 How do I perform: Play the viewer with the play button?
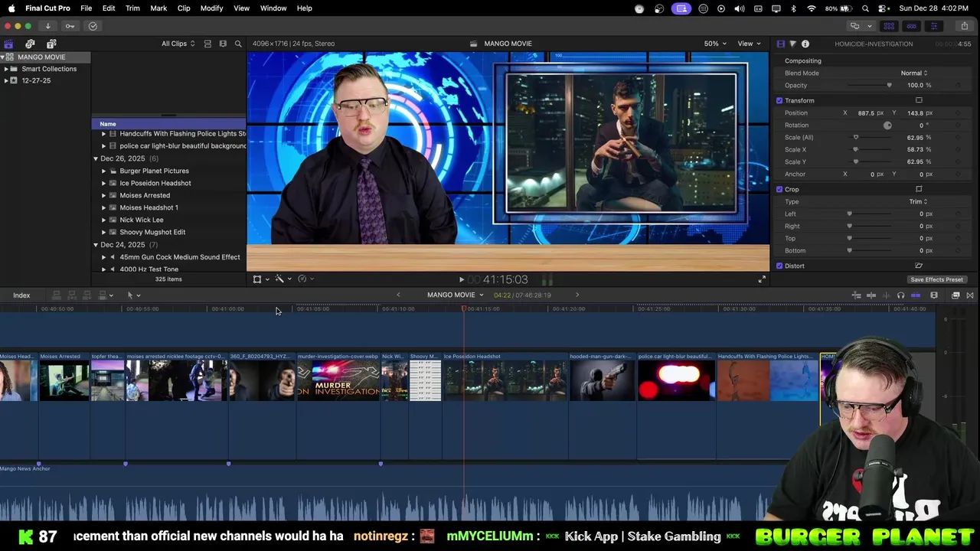tap(461, 280)
